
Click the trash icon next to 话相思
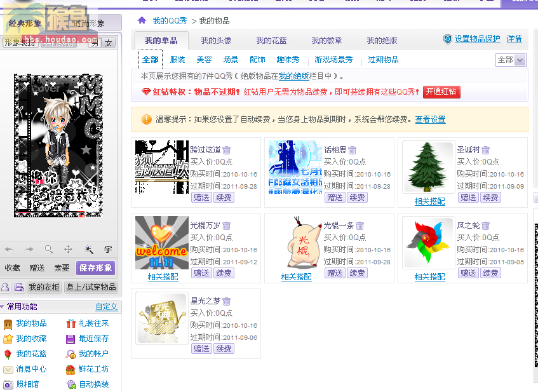pyautogui.click(x=353, y=150)
